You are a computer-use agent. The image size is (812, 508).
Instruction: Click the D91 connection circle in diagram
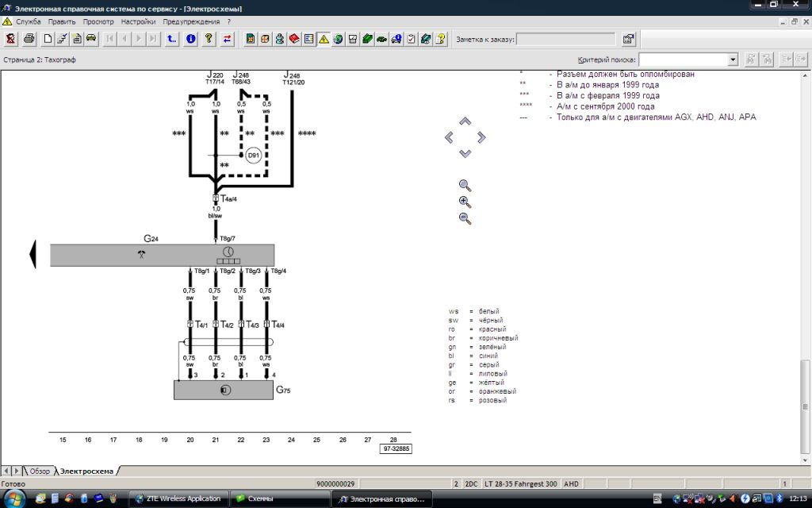[253, 155]
